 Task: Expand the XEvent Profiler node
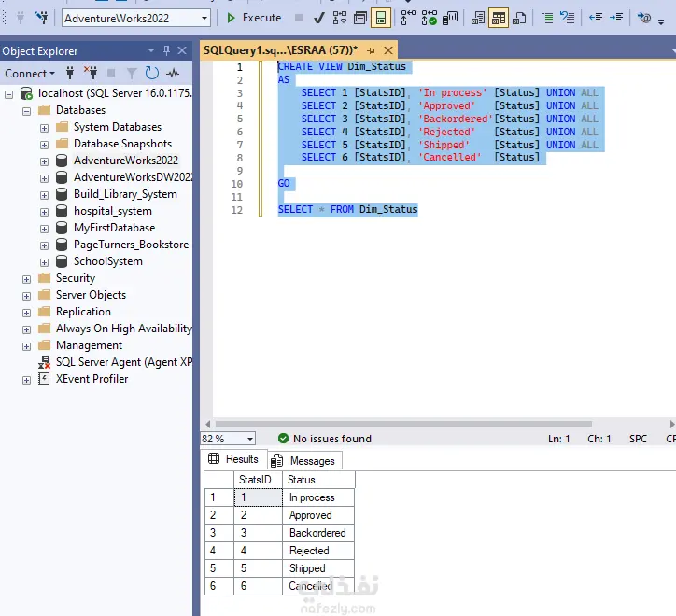(x=27, y=380)
